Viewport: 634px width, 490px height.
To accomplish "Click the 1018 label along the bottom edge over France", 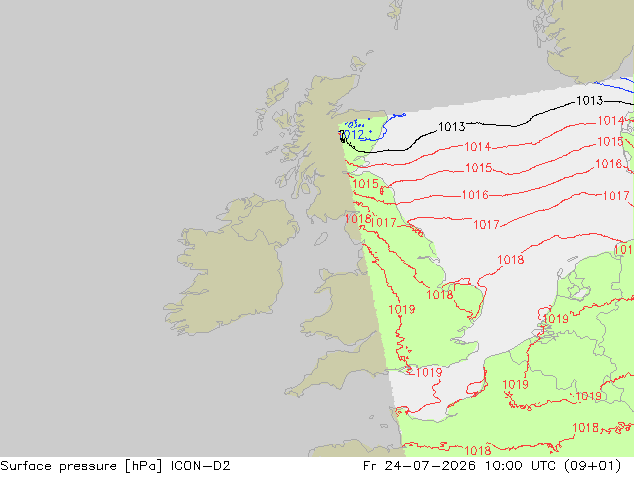I will click(x=478, y=450).
